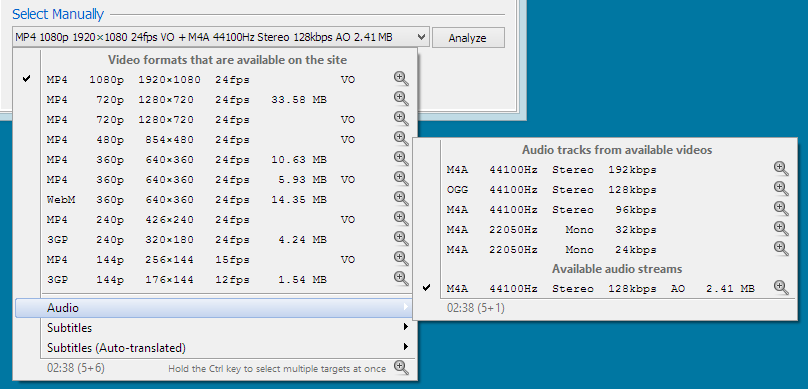This screenshot has width=808, height=389.
Task: Click the Analyze button
Action: tap(468, 38)
